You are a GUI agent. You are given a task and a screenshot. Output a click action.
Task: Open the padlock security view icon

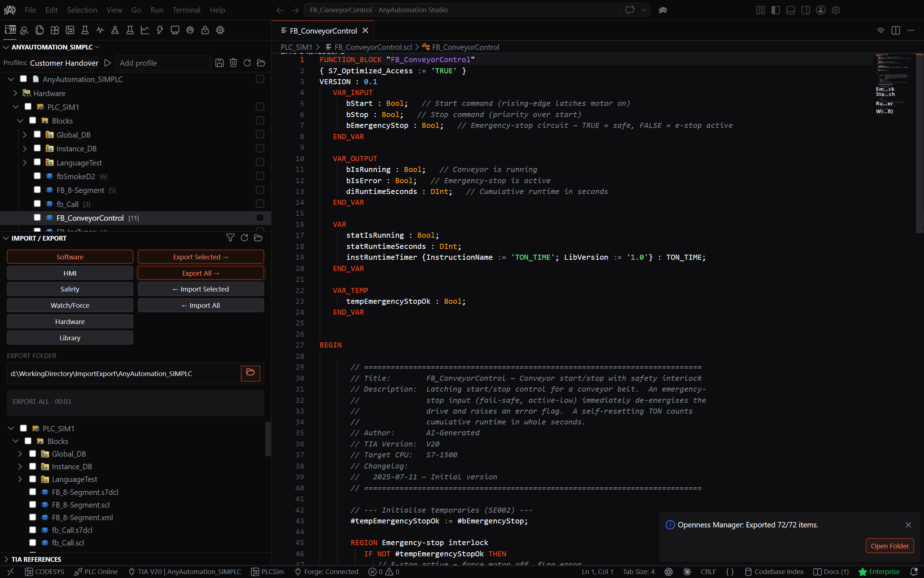205,30
